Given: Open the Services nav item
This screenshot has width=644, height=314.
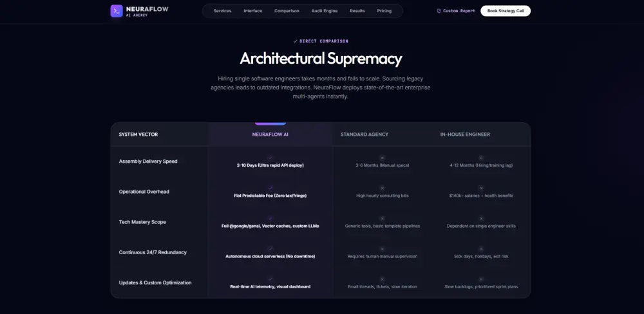Looking at the screenshot, I should pos(222,11).
